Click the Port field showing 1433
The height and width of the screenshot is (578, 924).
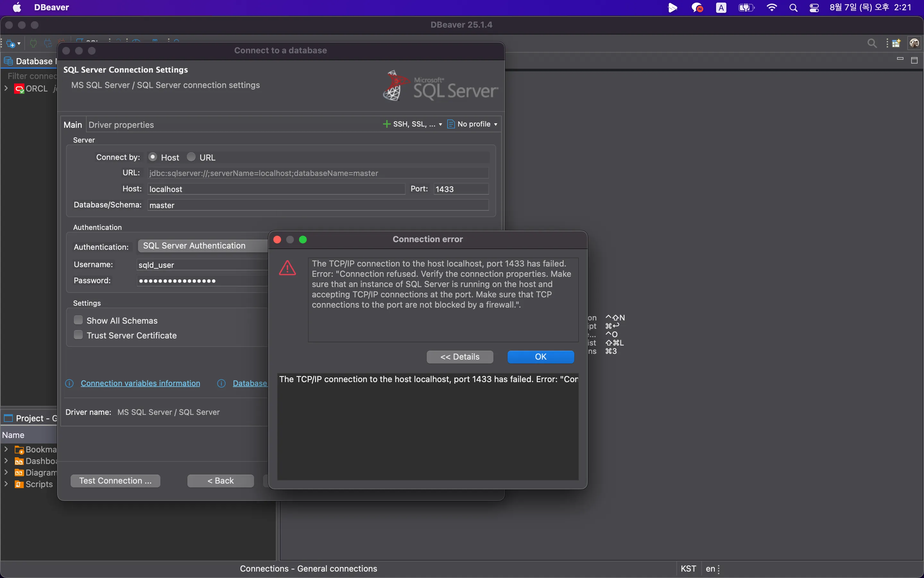click(x=461, y=189)
